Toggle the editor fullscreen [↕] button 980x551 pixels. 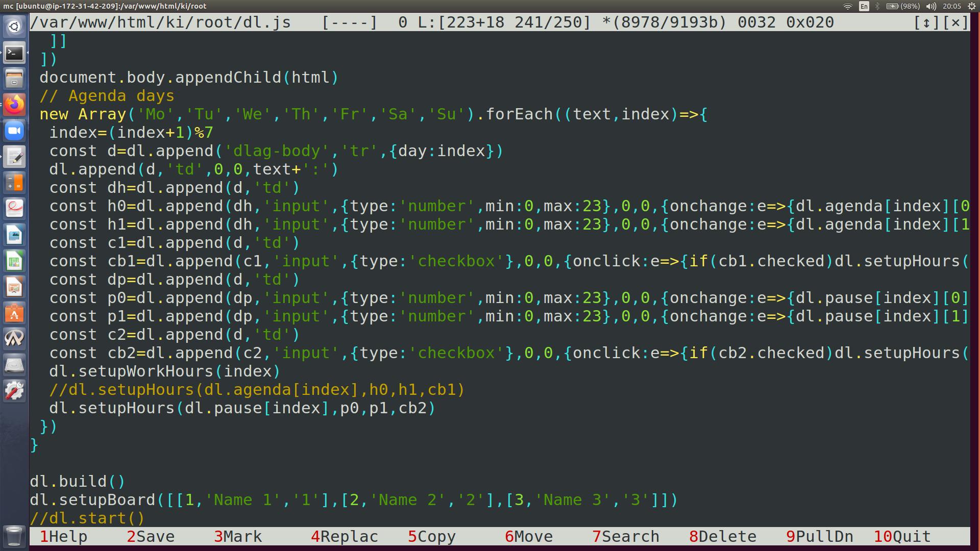point(926,22)
